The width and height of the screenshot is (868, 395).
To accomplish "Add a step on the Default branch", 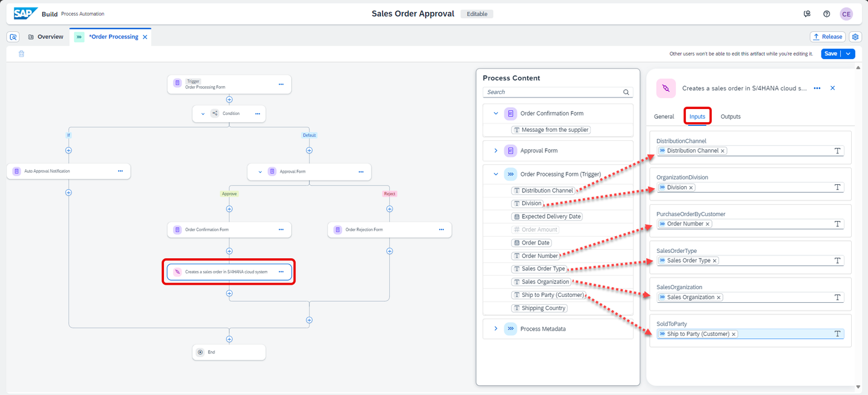I will tap(309, 151).
